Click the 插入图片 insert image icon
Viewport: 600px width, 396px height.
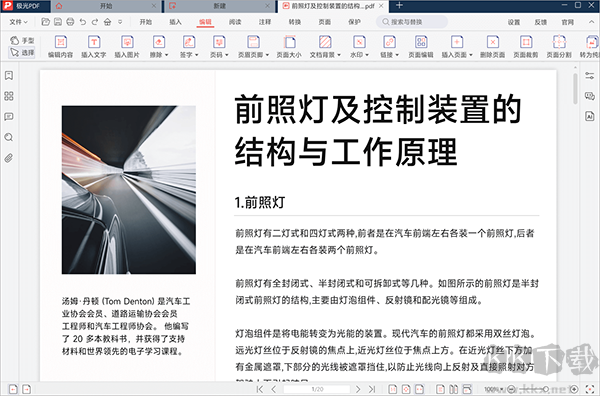click(x=127, y=47)
